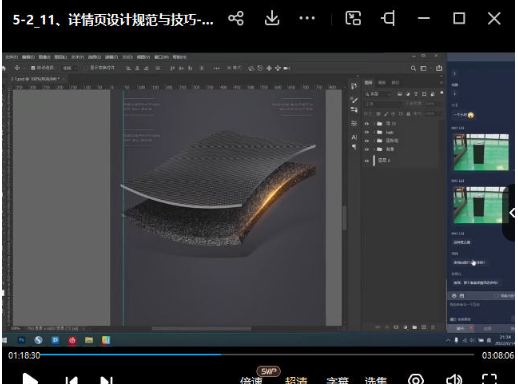Toggle visibility of the fourth layer group

coord(367,149)
